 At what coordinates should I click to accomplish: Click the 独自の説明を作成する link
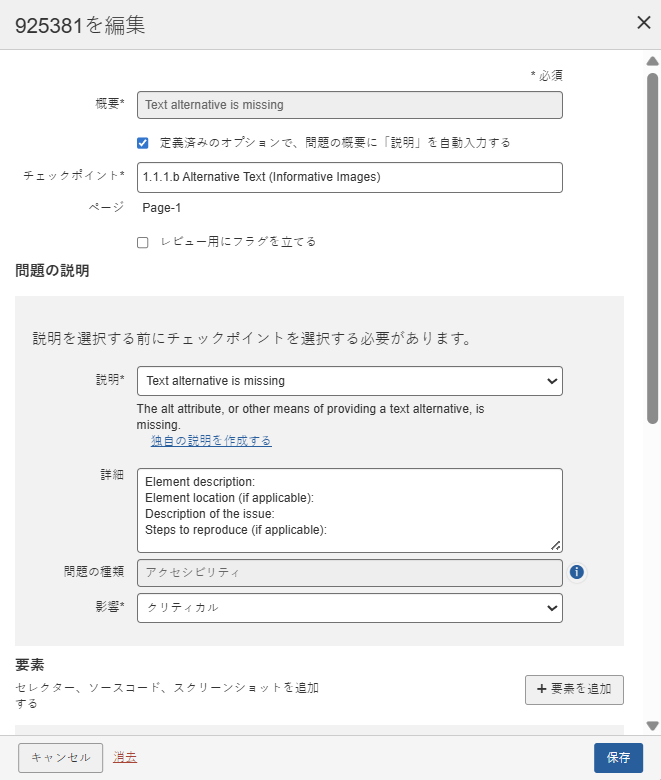[211, 440]
